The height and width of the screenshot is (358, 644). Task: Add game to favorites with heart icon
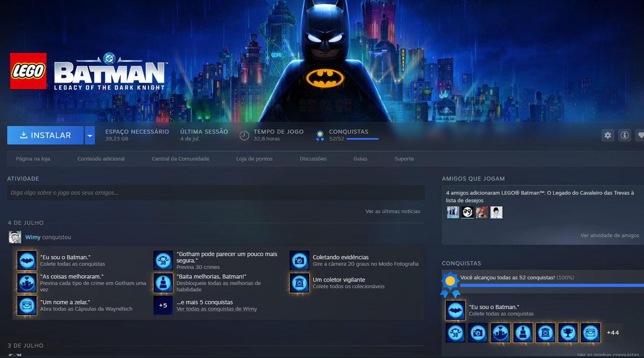(x=640, y=136)
